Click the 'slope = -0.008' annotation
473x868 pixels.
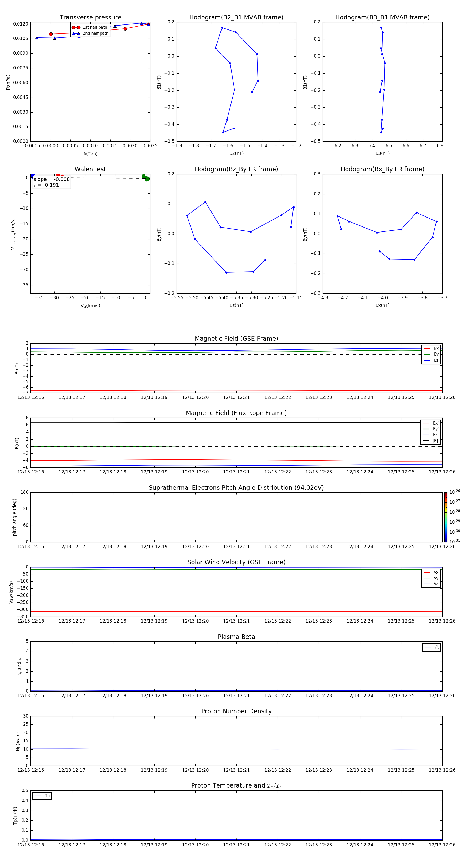click(52, 179)
